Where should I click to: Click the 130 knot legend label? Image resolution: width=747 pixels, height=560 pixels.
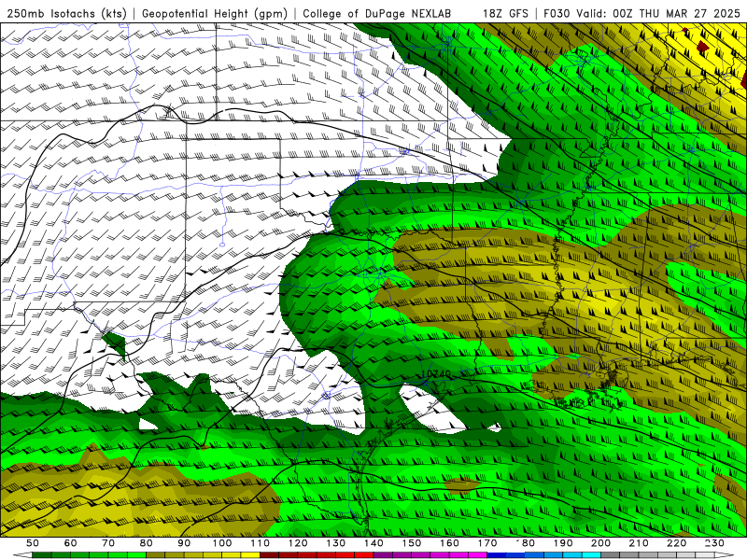point(336,543)
